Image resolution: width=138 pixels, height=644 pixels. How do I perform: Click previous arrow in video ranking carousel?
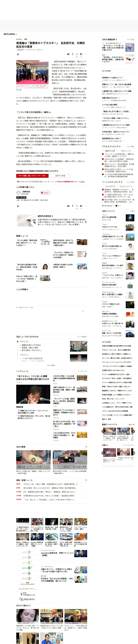(x=103, y=431)
